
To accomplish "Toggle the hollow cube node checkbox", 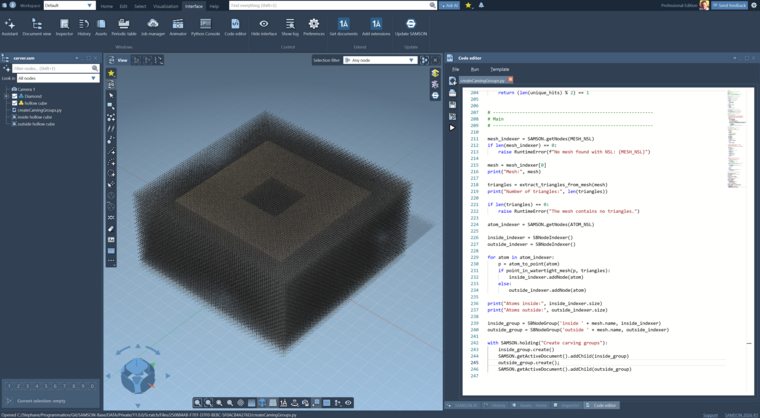I will click(x=15, y=103).
